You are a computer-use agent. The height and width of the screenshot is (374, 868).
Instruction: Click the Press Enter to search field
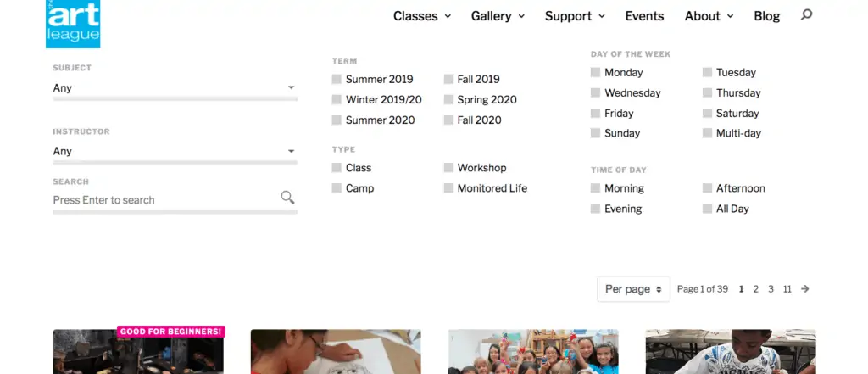pos(165,200)
